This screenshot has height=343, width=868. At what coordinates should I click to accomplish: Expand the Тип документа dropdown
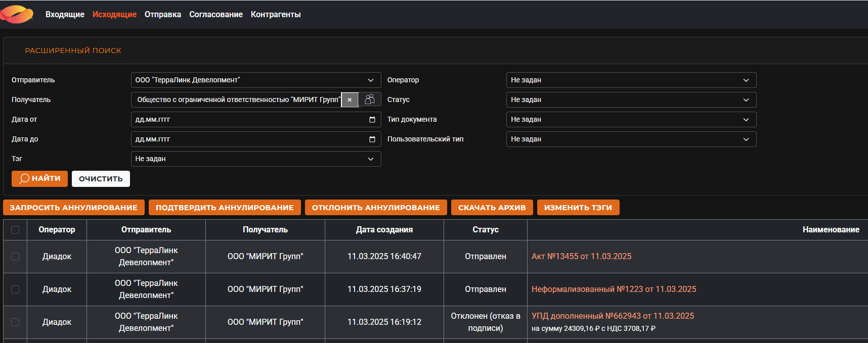631,120
